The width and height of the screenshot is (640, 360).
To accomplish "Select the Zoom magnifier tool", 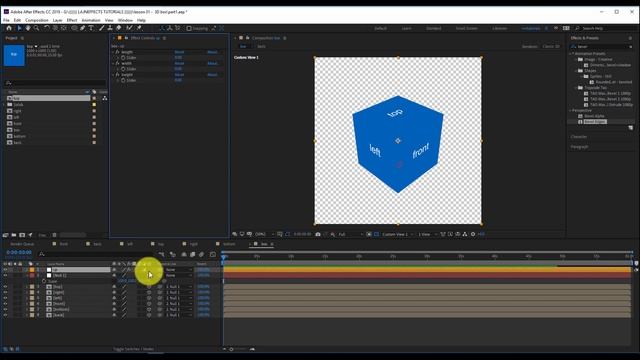I will (x=36, y=28).
